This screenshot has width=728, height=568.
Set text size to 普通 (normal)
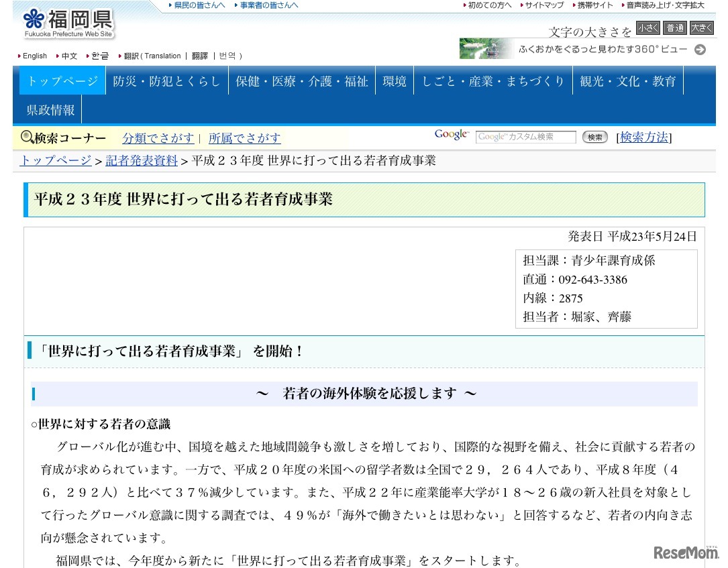pos(674,28)
